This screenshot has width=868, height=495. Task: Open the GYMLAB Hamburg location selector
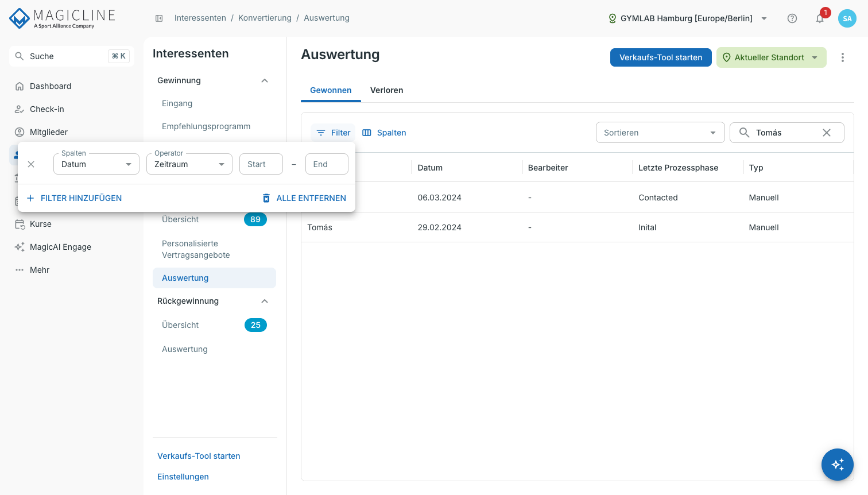[x=688, y=18]
